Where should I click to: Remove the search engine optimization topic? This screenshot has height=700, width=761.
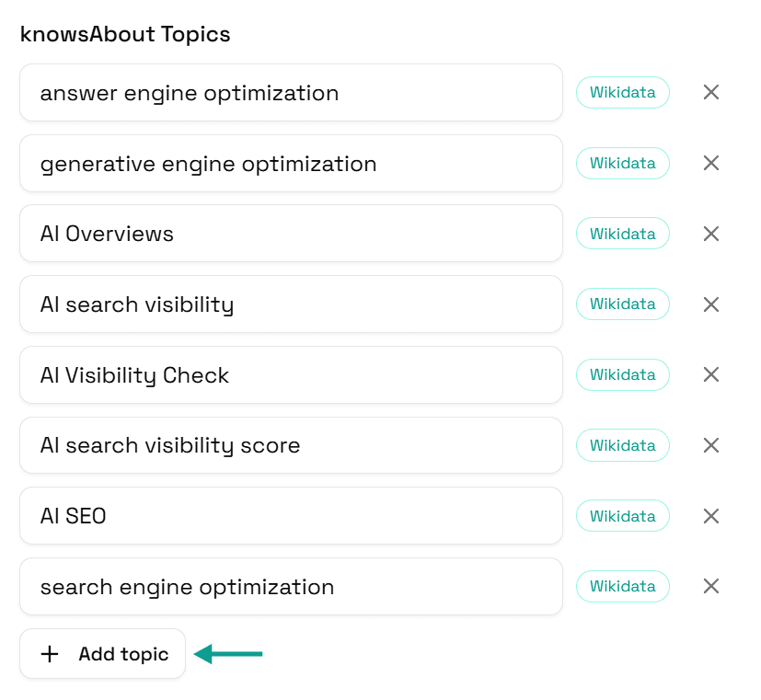[x=711, y=586]
